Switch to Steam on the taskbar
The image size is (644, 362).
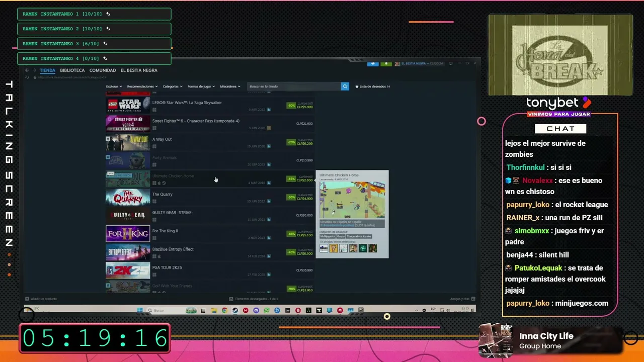point(235,311)
